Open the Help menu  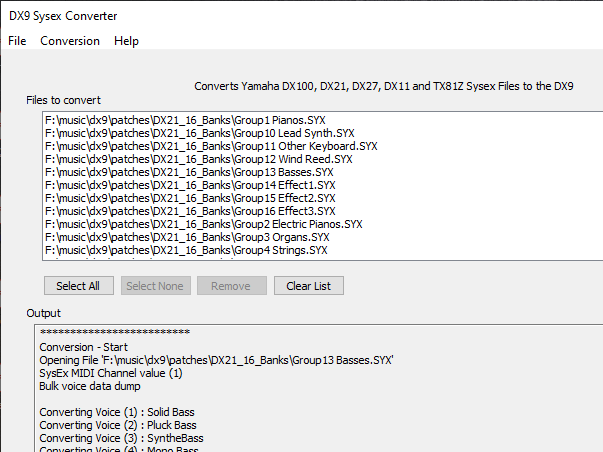[126, 41]
